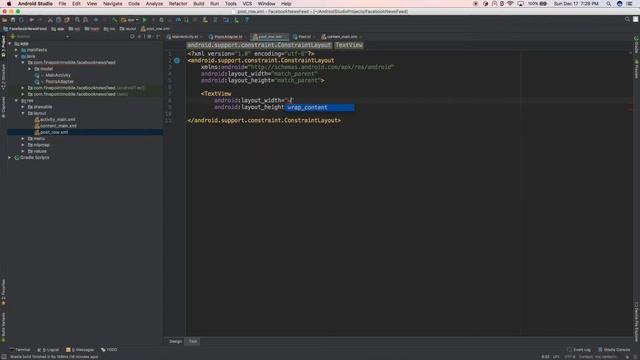Expand the model package arrow
Image resolution: width=640 pixels, height=360 pixels.
click(x=29, y=69)
